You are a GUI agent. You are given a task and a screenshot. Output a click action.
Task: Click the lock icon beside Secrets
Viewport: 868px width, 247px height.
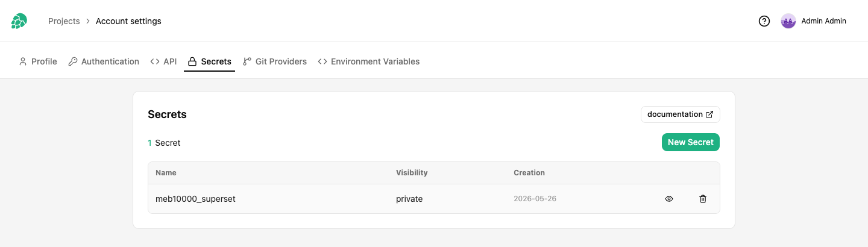click(192, 61)
